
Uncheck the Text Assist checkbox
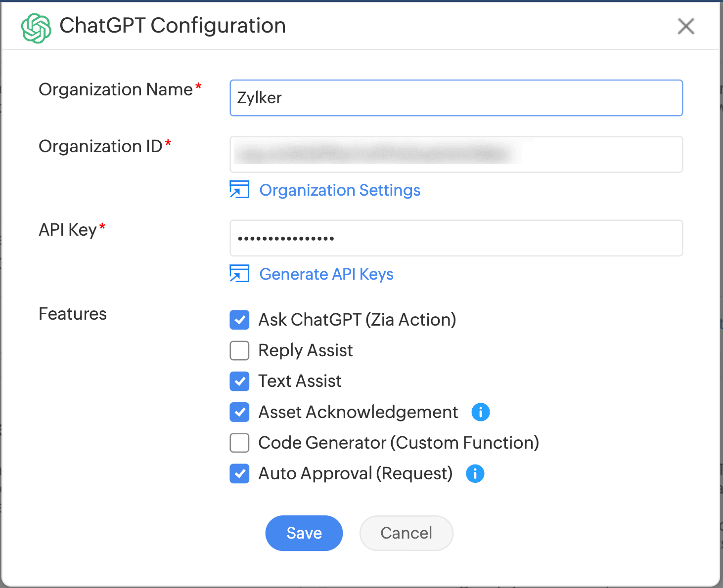[x=239, y=381]
